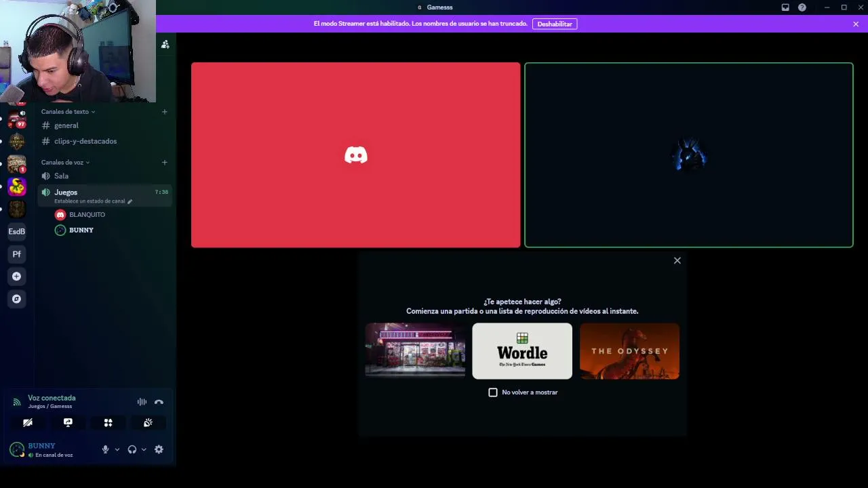Check the "No volver a mostrar" checkbox
The image size is (868, 488).
pyautogui.click(x=493, y=392)
